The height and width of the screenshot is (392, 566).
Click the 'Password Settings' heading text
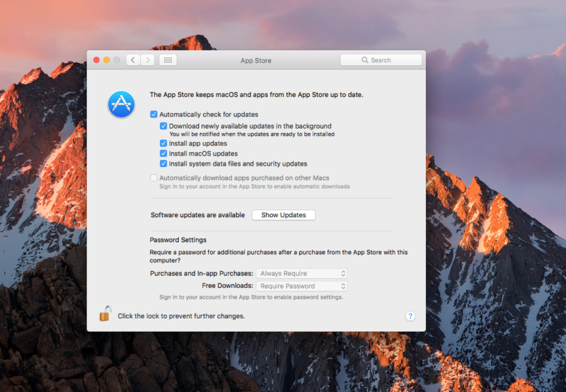click(x=178, y=240)
